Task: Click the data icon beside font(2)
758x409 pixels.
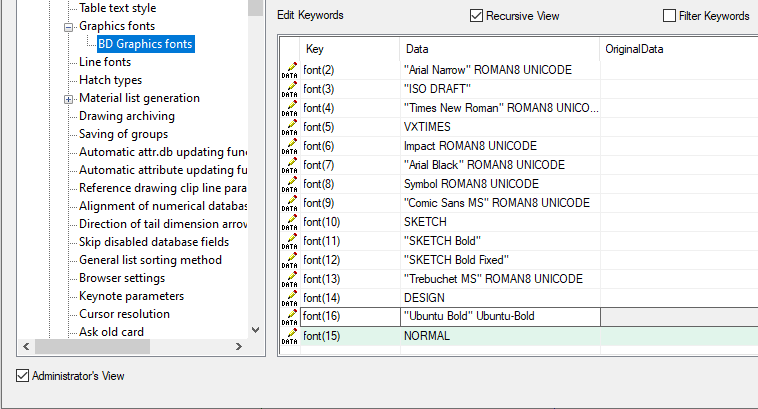Action: [289, 70]
